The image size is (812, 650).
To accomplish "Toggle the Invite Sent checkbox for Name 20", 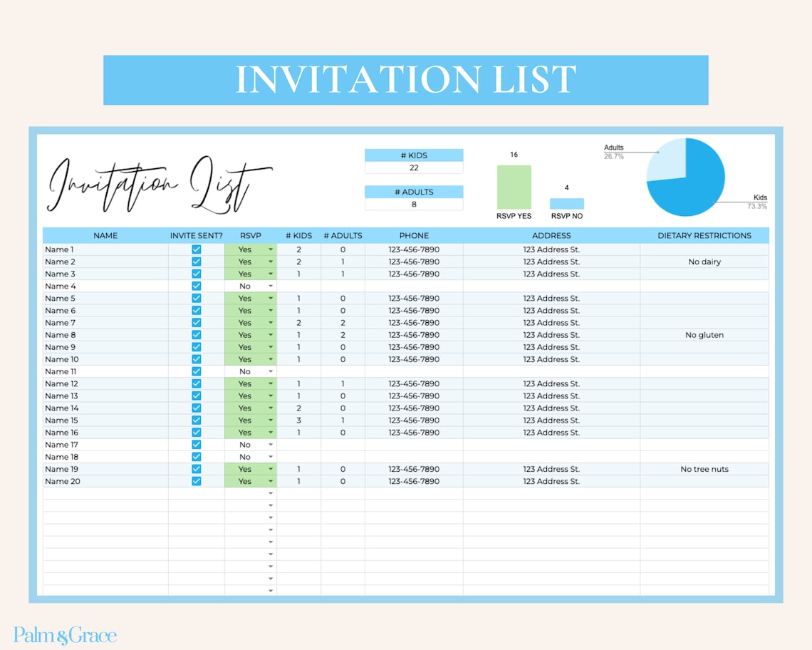I will pos(195,481).
